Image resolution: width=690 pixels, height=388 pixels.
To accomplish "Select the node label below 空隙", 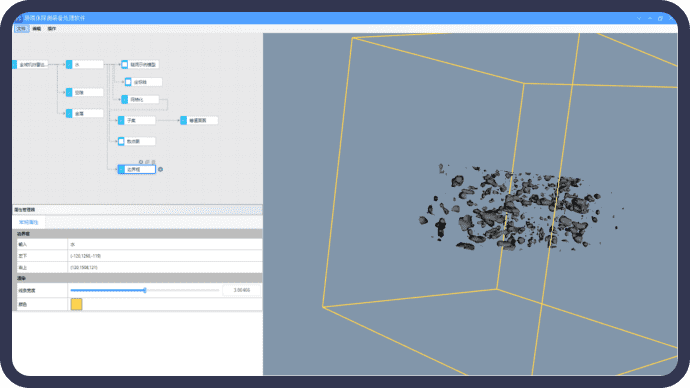I will point(79,113).
